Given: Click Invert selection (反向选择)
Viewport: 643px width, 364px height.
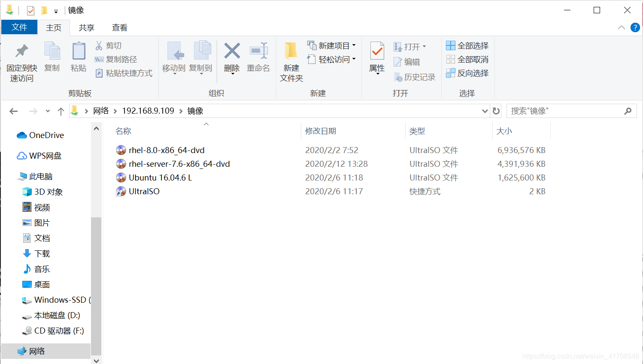Looking at the screenshot, I should pyautogui.click(x=467, y=73).
